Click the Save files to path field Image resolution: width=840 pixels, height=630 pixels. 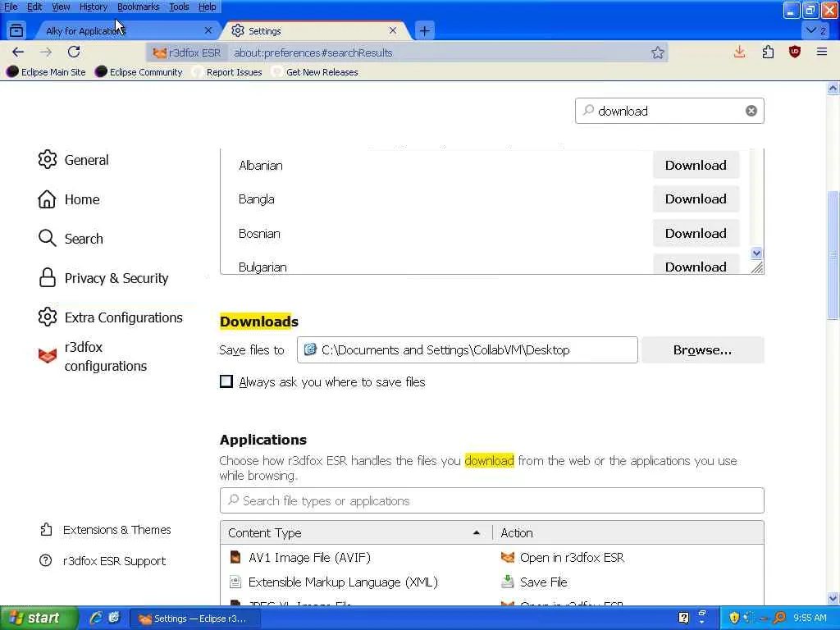[x=467, y=349]
